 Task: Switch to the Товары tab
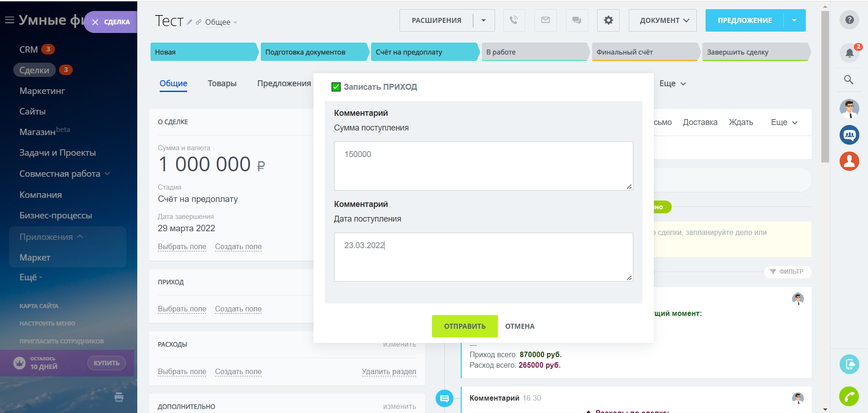[x=222, y=83]
